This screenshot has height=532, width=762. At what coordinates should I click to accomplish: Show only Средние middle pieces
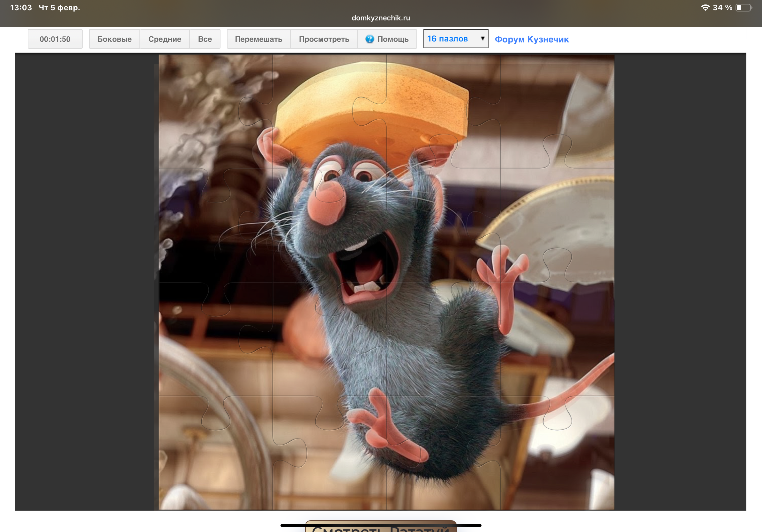(x=165, y=39)
